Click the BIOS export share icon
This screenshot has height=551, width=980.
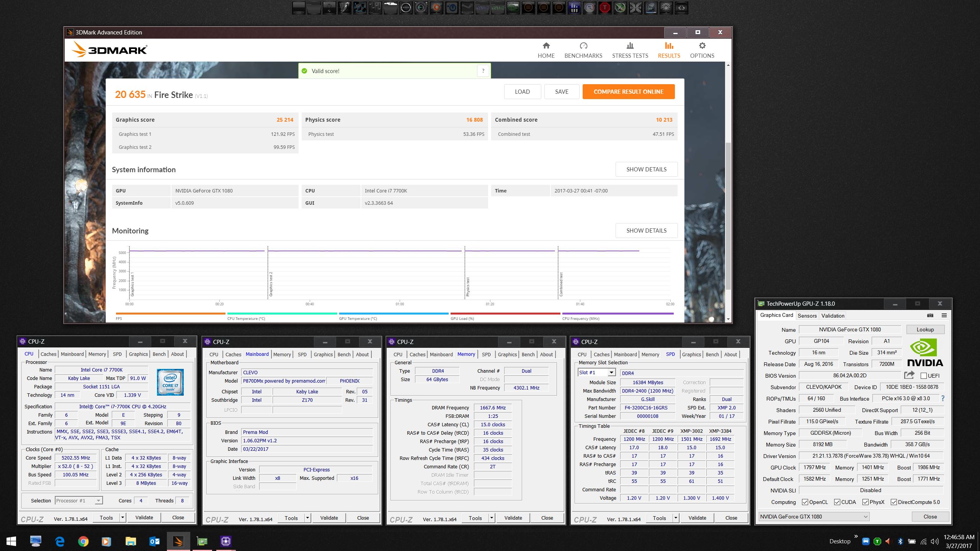click(909, 375)
